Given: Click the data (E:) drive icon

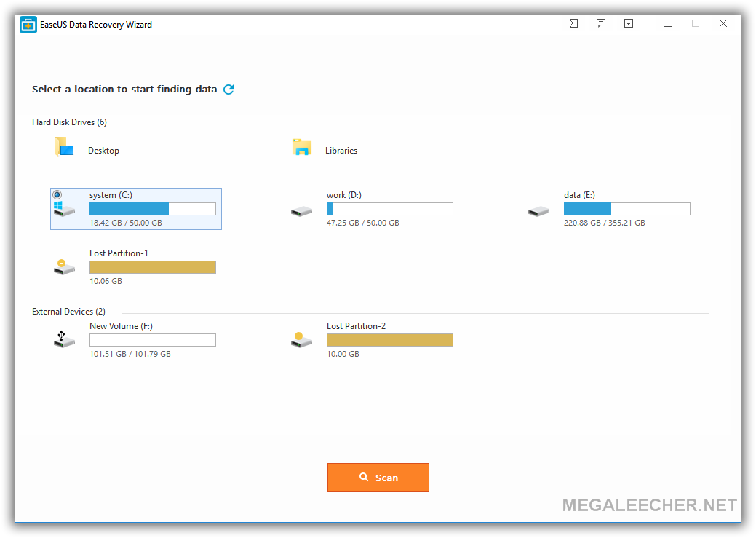Looking at the screenshot, I should (538, 211).
